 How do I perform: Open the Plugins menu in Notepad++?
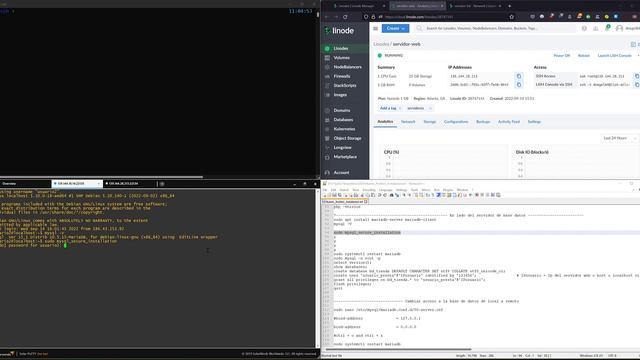coord(448,190)
